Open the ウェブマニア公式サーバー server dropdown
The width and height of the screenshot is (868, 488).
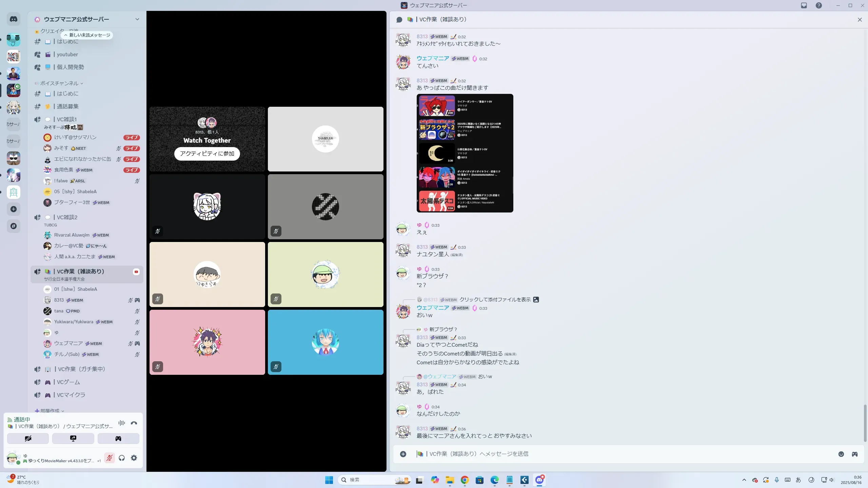point(137,19)
